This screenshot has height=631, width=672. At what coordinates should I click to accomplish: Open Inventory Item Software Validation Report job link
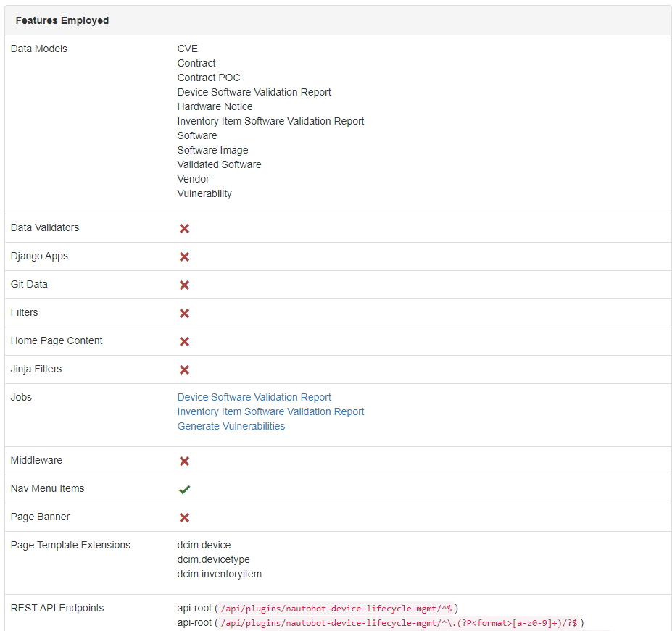tap(270, 411)
